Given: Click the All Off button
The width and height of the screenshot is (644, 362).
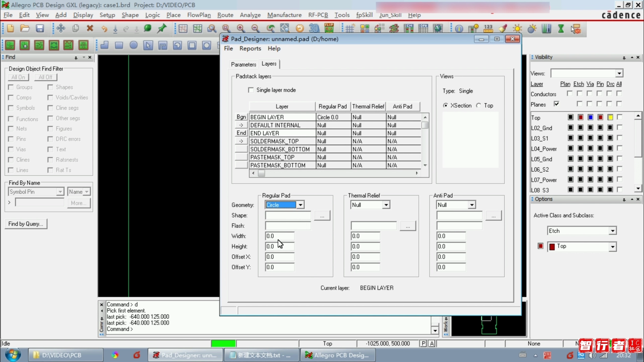Looking at the screenshot, I should [46, 77].
